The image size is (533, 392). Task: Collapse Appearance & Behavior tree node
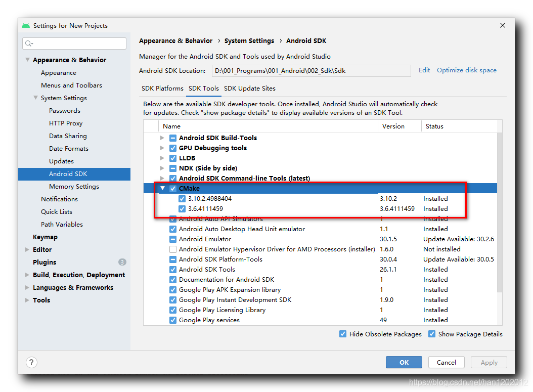[27, 60]
